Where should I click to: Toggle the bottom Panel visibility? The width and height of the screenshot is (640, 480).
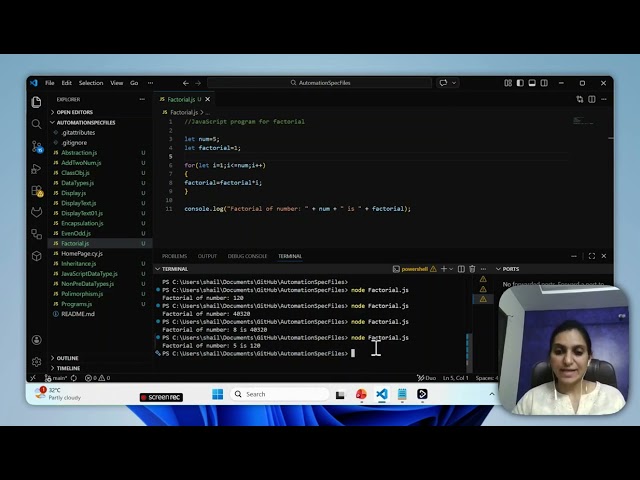[x=532, y=83]
